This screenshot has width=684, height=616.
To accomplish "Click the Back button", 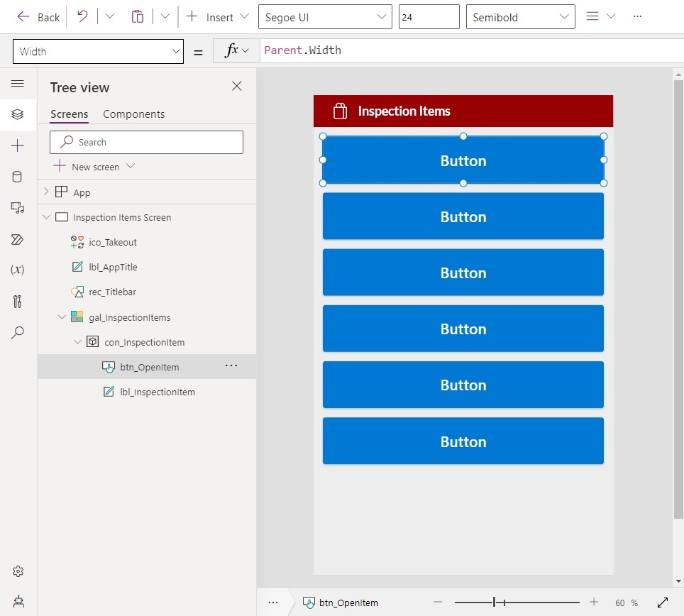I will point(38,17).
